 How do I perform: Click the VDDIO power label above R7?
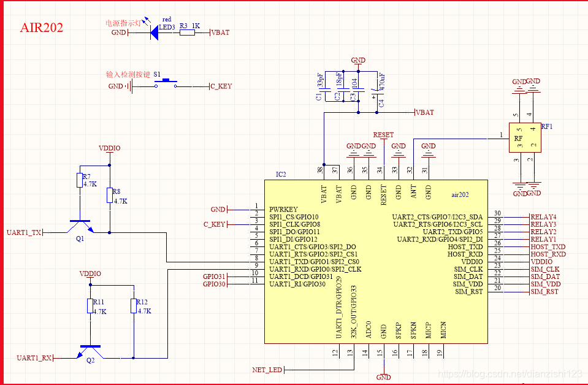110,148
